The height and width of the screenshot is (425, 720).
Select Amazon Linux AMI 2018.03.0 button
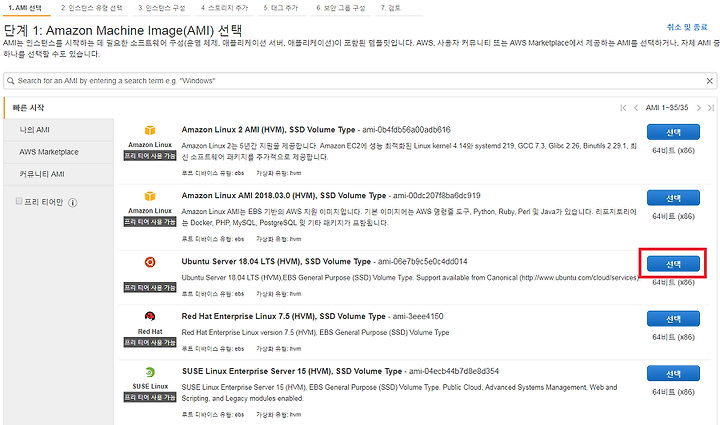click(x=673, y=198)
